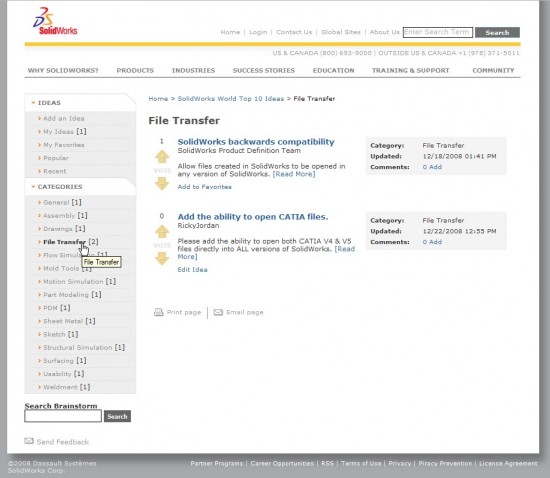Vote up SolidWorks backwards compatibility idea
The width and height of the screenshot is (550, 478).
162,157
